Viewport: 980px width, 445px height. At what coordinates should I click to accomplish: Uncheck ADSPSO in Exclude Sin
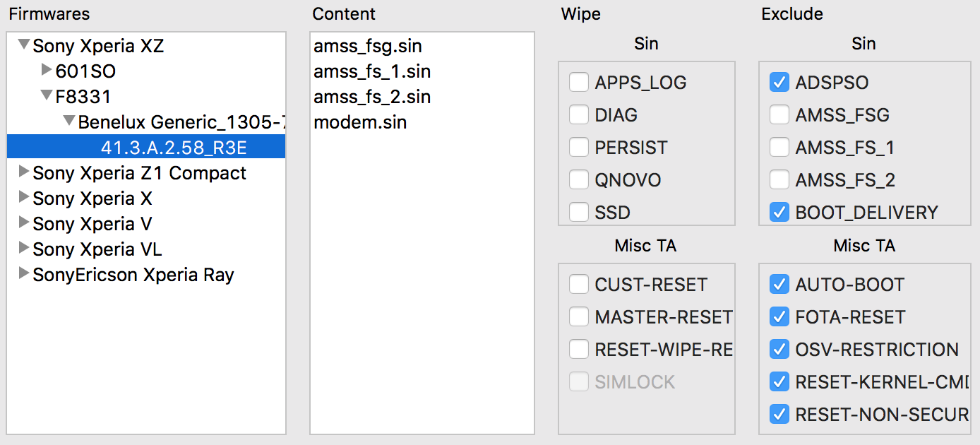tap(779, 83)
